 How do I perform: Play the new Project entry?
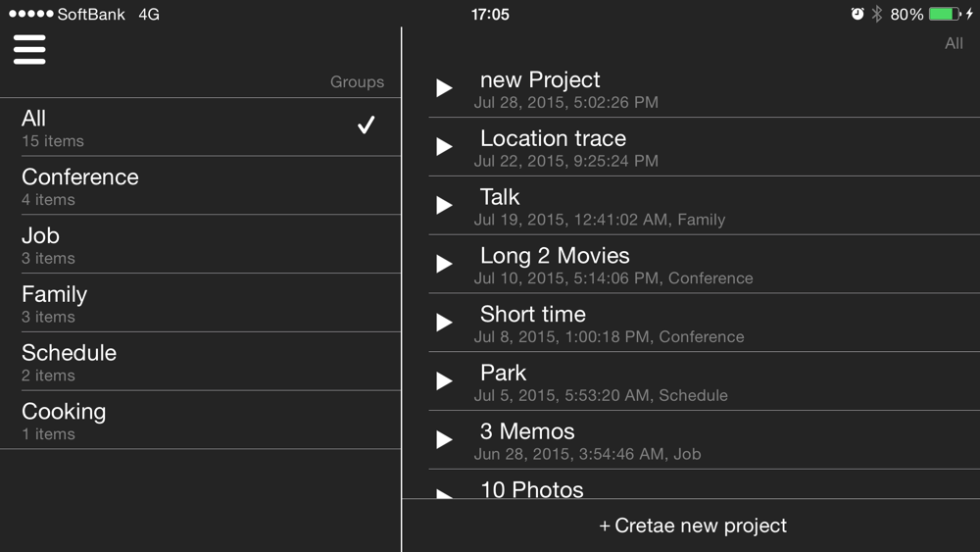(x=444, y=88)
